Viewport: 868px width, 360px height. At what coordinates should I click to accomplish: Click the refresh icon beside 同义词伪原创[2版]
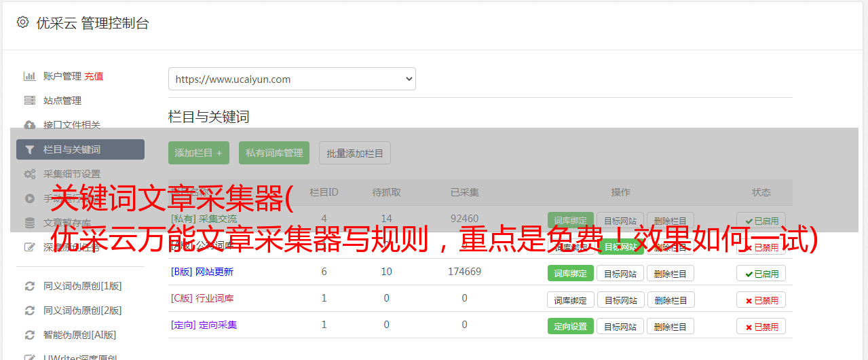click(x=30, y=310)
